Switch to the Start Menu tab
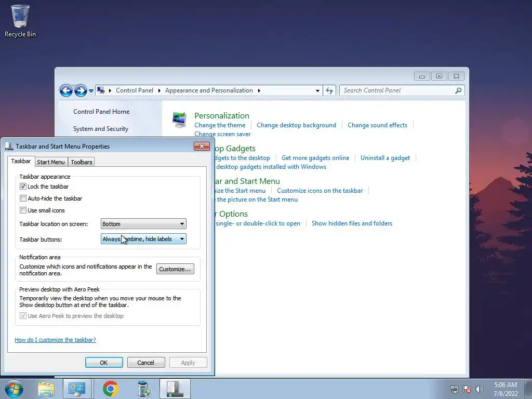Screen dimensions: 532x399 click(x=50, y=162)
